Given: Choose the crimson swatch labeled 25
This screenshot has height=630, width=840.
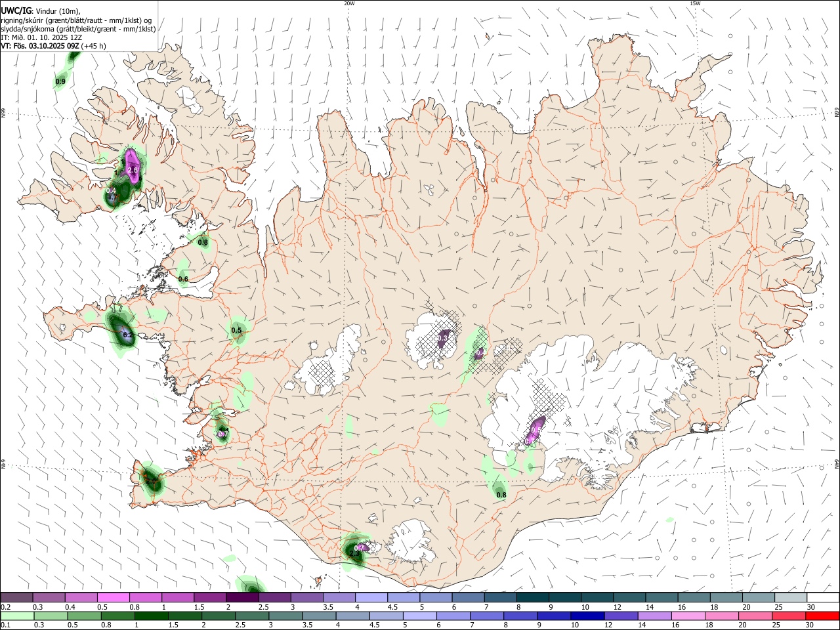Looking at the screenshot, I should (788, 616).
